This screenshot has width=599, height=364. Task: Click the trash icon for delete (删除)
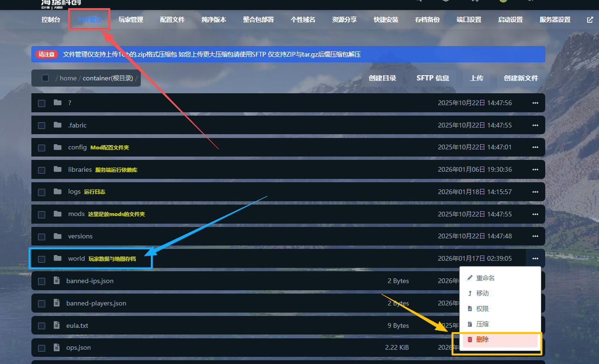tap(470, 339)
